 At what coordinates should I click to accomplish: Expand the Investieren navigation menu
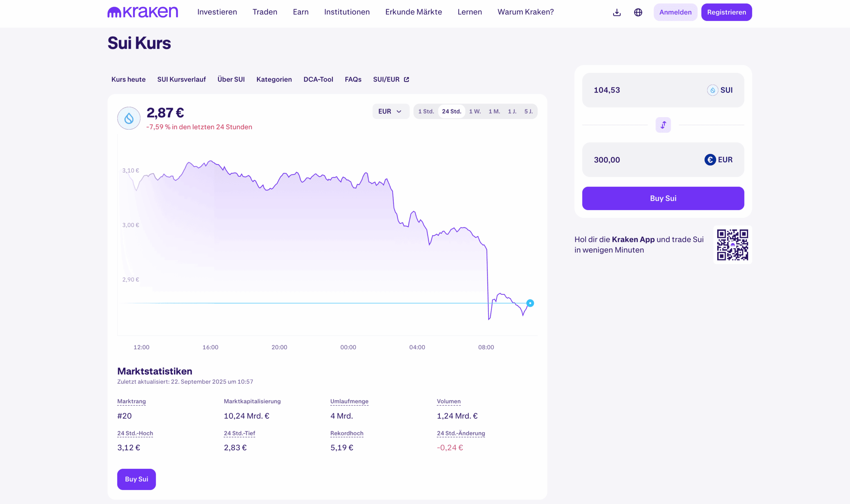pyautogui.click(x=217, y=12)
